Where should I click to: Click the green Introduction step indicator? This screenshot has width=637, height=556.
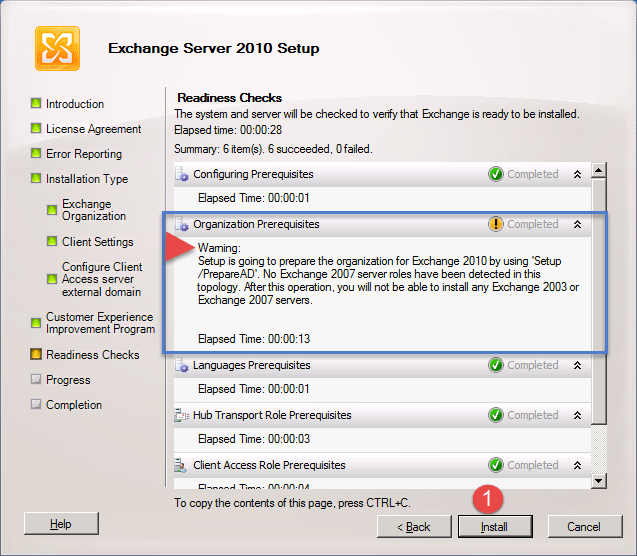pos(36,103)
